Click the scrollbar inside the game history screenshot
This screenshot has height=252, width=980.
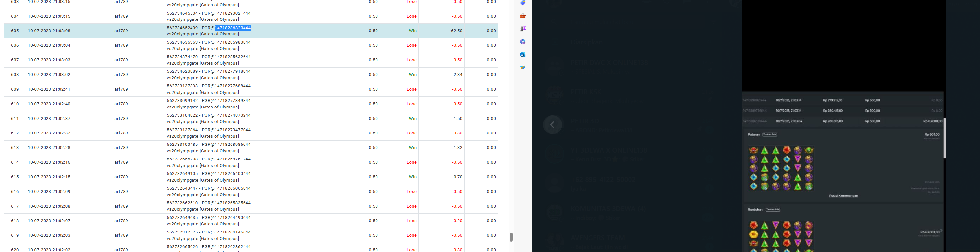tap(944, 138)
